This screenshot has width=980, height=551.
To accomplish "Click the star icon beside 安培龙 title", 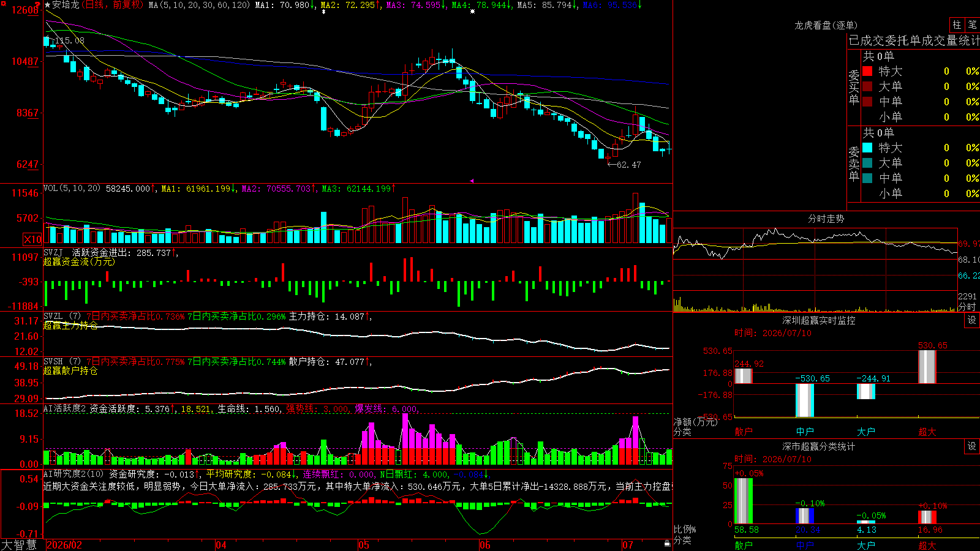I will (x=48, y=5).
